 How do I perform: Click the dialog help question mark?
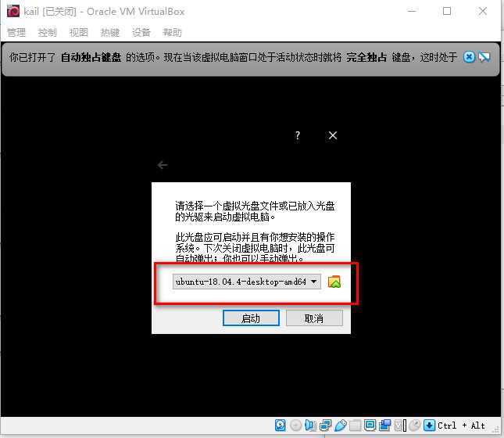tap(298, 135)
